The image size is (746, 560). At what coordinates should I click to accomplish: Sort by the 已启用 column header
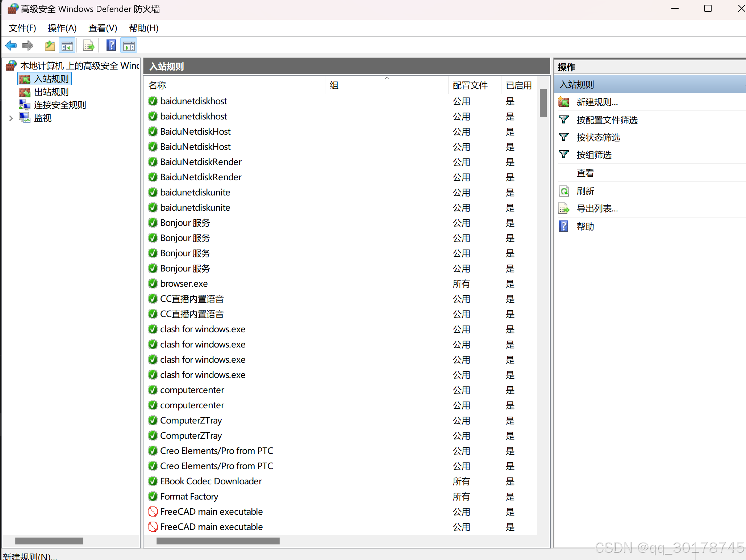518,85
